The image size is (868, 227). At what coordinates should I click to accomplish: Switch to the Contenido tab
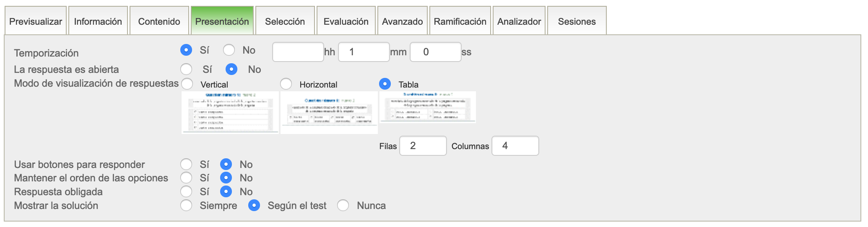pos(159,21)
